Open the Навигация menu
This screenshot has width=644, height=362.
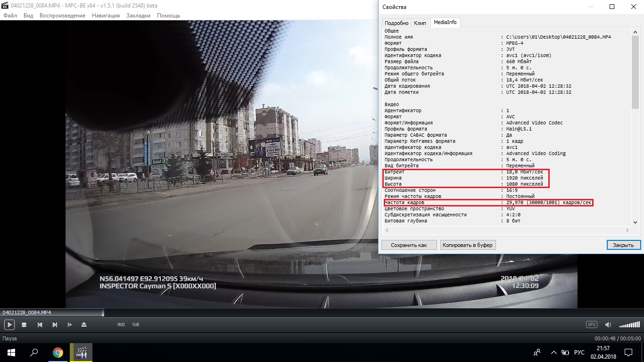(x=106, y=16)
